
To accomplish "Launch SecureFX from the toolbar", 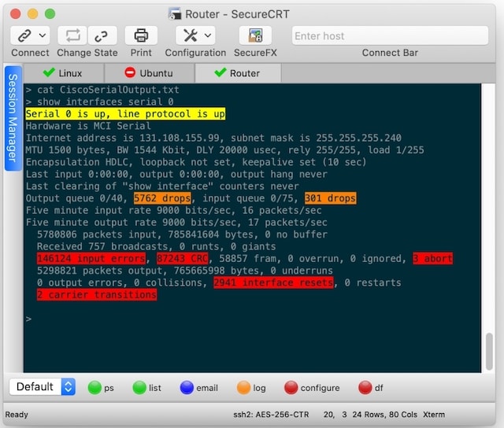I will [x=255, y=35].
